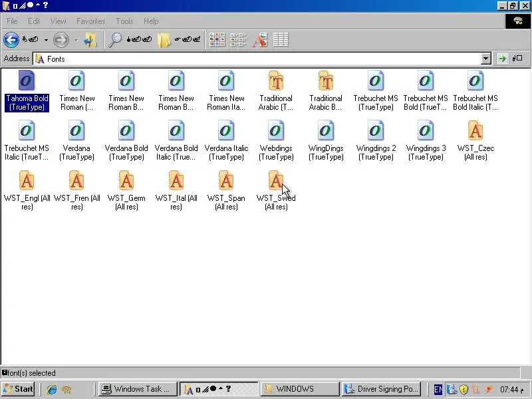Open the Search magnifier tool
The image size is (532, 399).
point(115,40)
